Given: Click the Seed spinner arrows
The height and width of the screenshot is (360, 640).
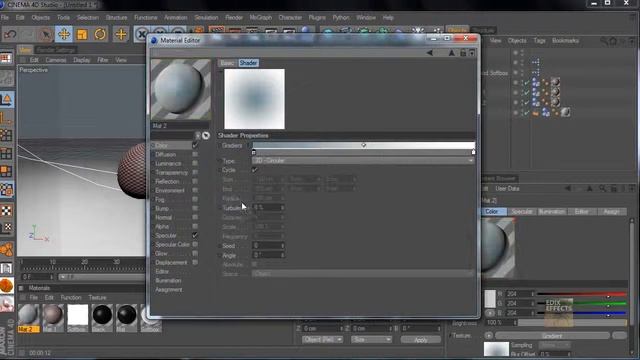Looking at the screenshot, I should [282, 246].
